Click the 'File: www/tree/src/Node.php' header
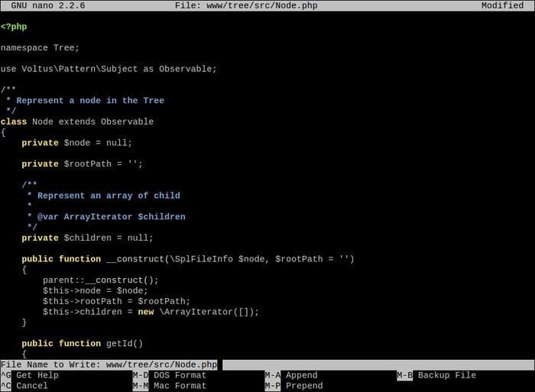Image resolution: width=535 pixels, height=392 pixels. coord(246,5)
